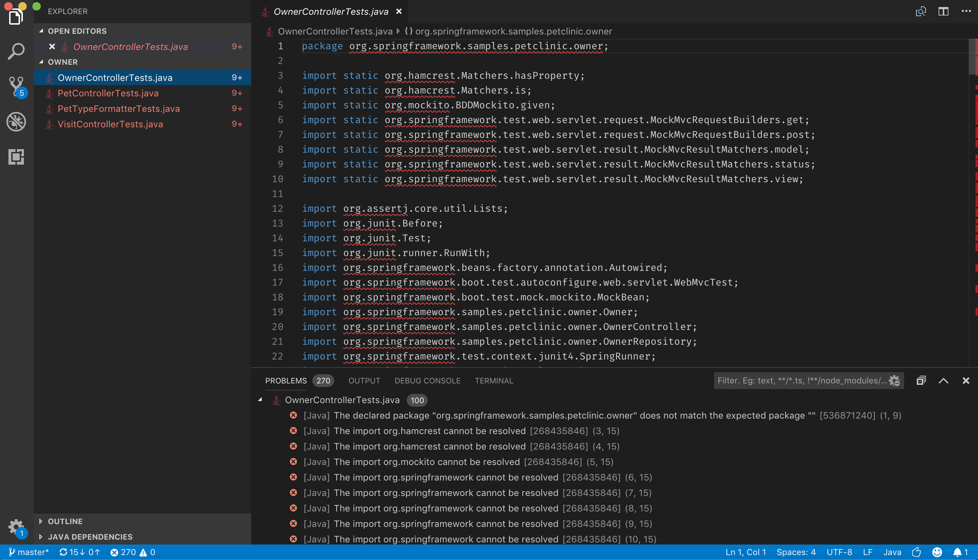Open the Extensions view icon
Image resolution: width=978 pixels, height=560 pixels.
point(16,157)
